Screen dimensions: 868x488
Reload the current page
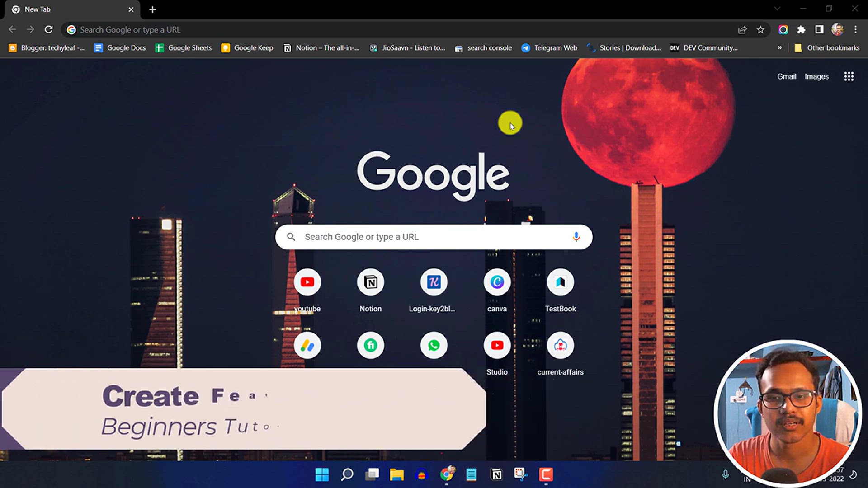click(49, 29)
